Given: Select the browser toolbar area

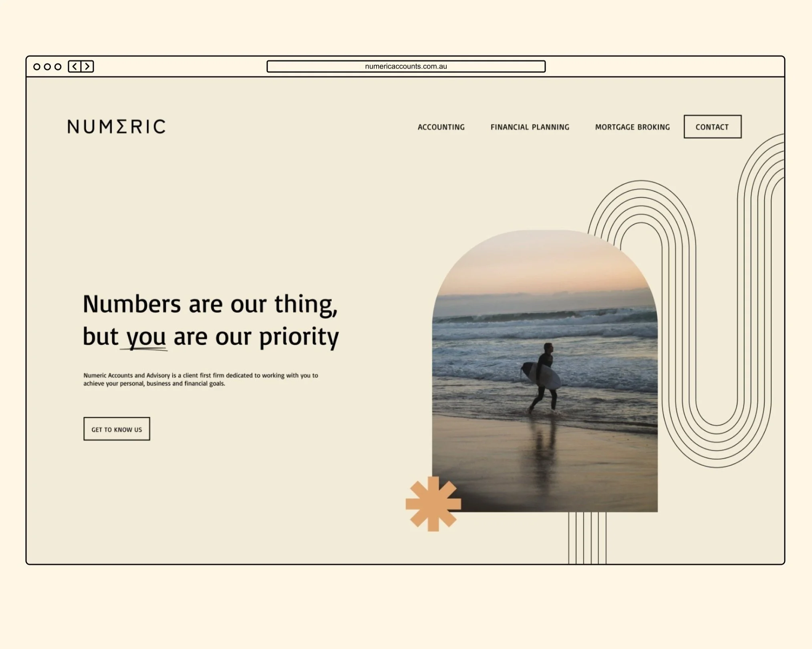Looking at the screenshot, I should tap(240, 66).
